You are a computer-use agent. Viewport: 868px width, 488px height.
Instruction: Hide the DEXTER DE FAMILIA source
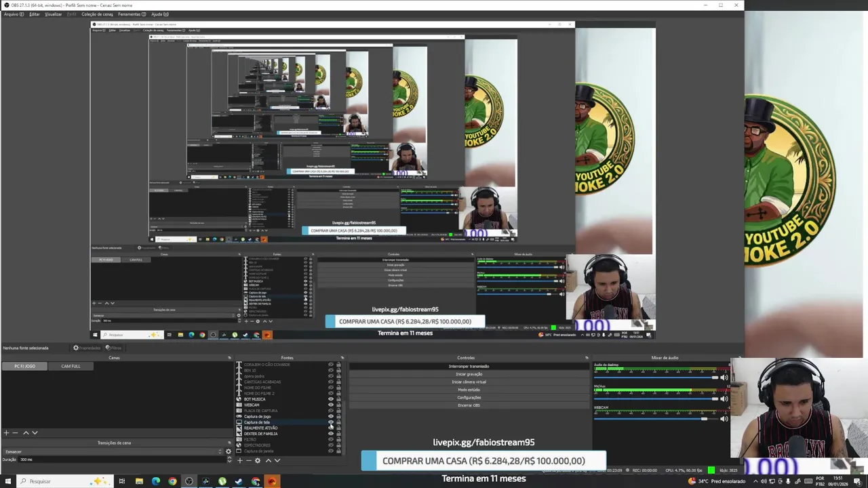pyautogui.click(x=331, y=434)
